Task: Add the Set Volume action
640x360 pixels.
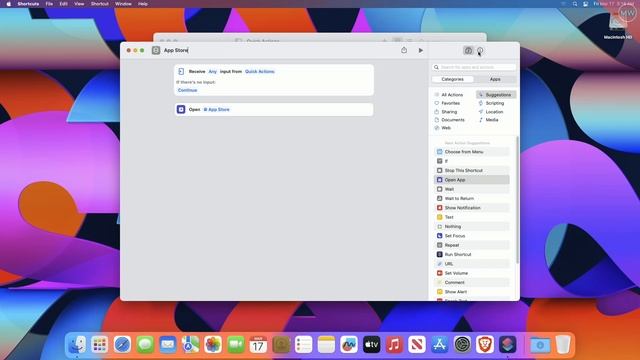Action: 471,273
